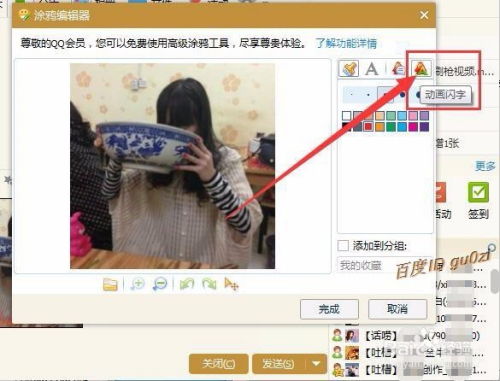The image size is (500, 381).
Task: Zoom out of the image
Action: pyautogui.click(x=160, y=284)
